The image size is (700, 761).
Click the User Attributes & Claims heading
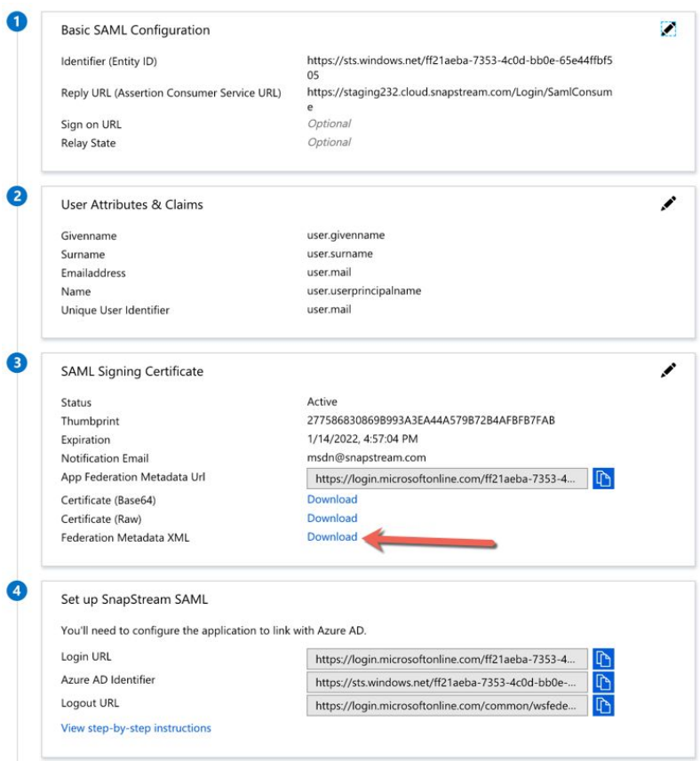(132, 204)
